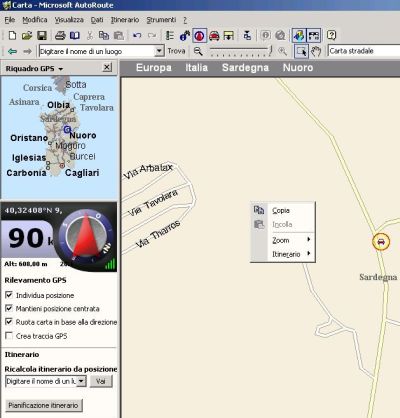Viewport: 400px width, 418px height.
Task: Open the guide book icon in toolbar
Action: pos(75,35)
